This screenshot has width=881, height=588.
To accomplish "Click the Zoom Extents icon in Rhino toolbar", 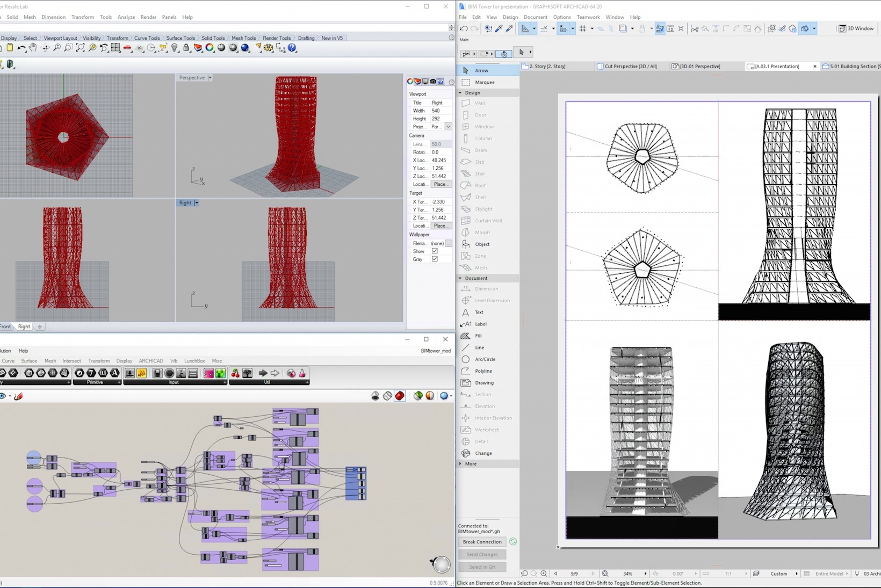I will [x=80, y=48].
